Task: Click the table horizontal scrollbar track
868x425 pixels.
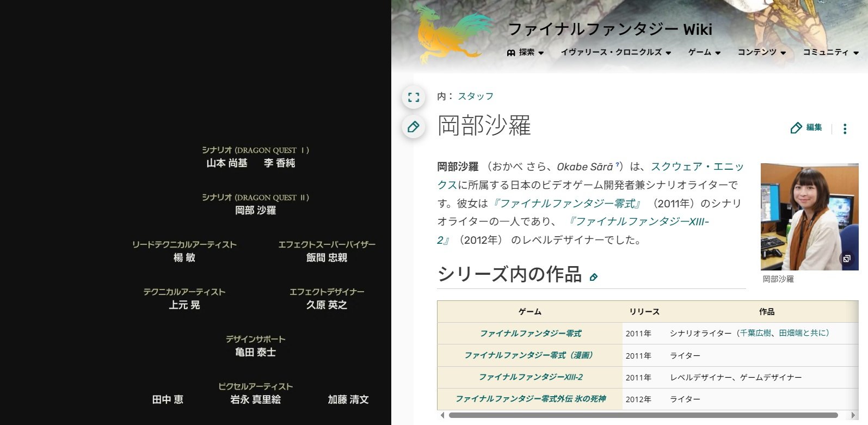Action: 642,415
